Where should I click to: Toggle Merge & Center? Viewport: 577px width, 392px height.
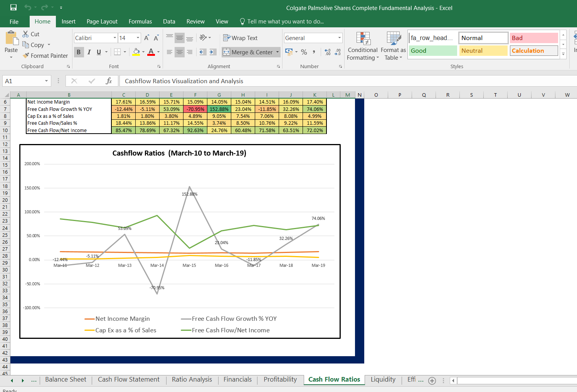click(x=248, y=52)
